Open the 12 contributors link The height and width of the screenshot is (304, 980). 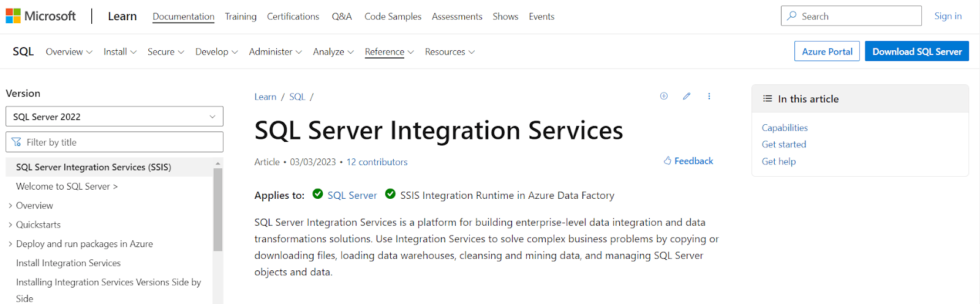pos(377,162)
